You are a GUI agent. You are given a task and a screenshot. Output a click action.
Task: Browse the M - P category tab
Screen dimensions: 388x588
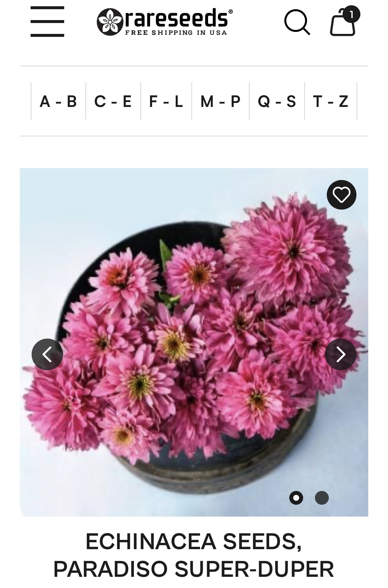tap(220, 101)
